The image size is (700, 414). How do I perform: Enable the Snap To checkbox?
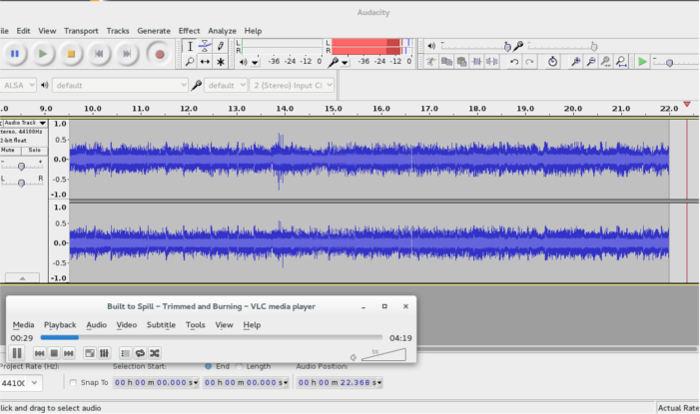73,383
